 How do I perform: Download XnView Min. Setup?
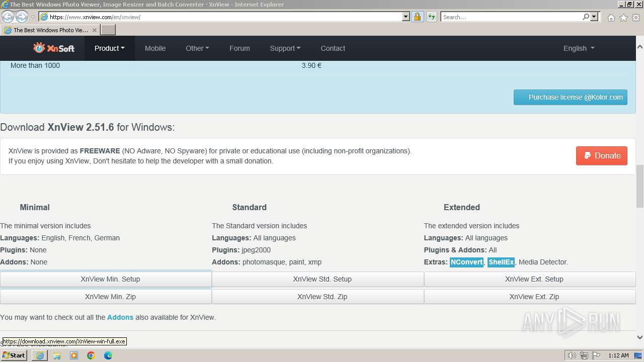106,280
